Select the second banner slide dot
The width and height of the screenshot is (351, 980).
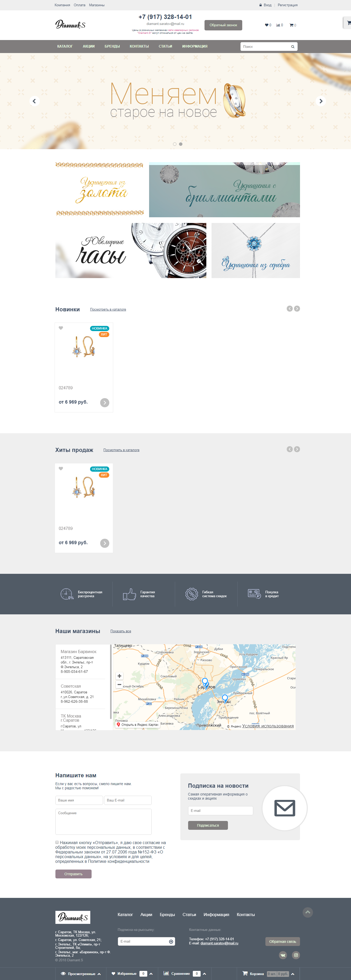click(181, 144)
